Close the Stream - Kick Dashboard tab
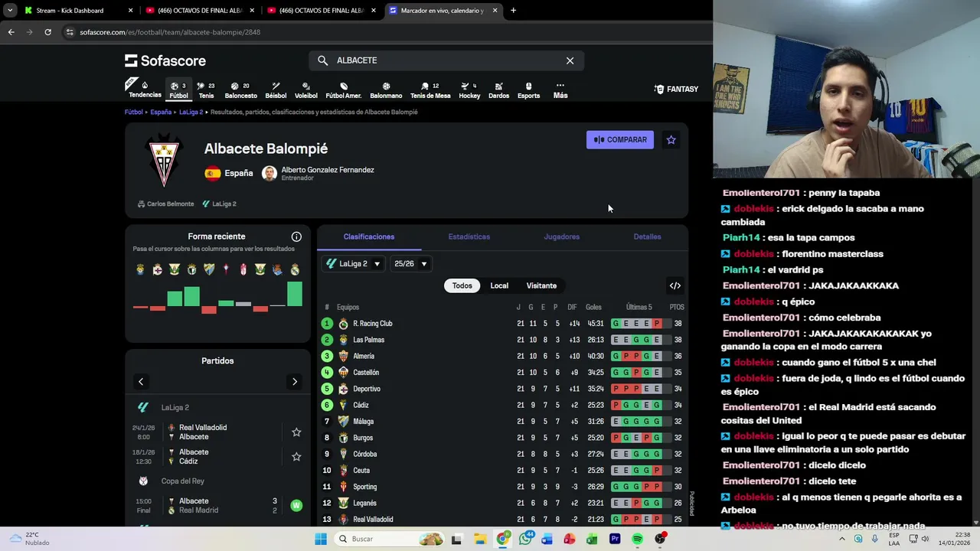 pyautogui.click(x=130, y=11)
